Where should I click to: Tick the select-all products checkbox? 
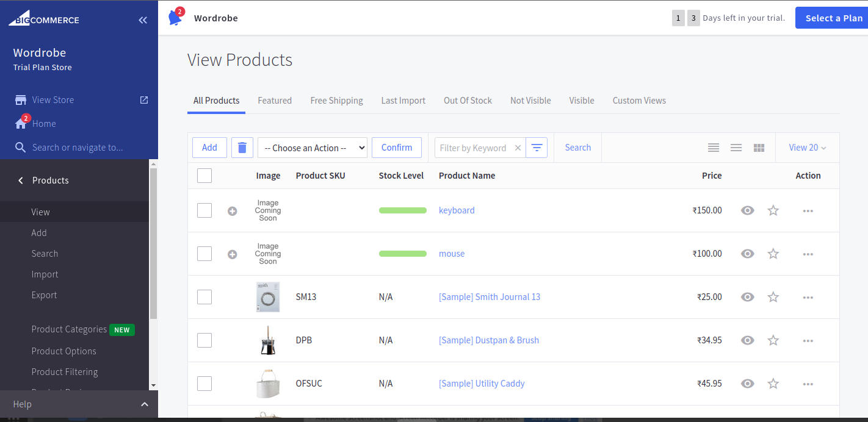pyautogui.click(x=204, y=176)
